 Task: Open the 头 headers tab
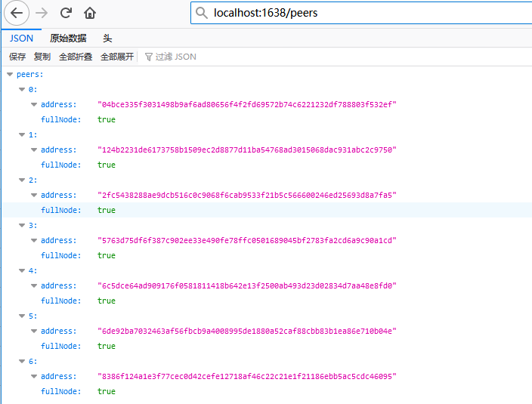[107, 38]
